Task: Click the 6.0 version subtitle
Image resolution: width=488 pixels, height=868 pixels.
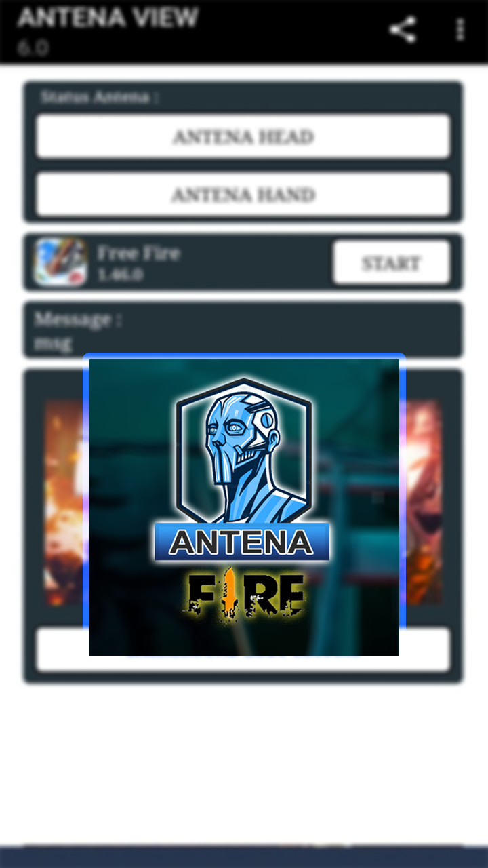Action: 33,48
